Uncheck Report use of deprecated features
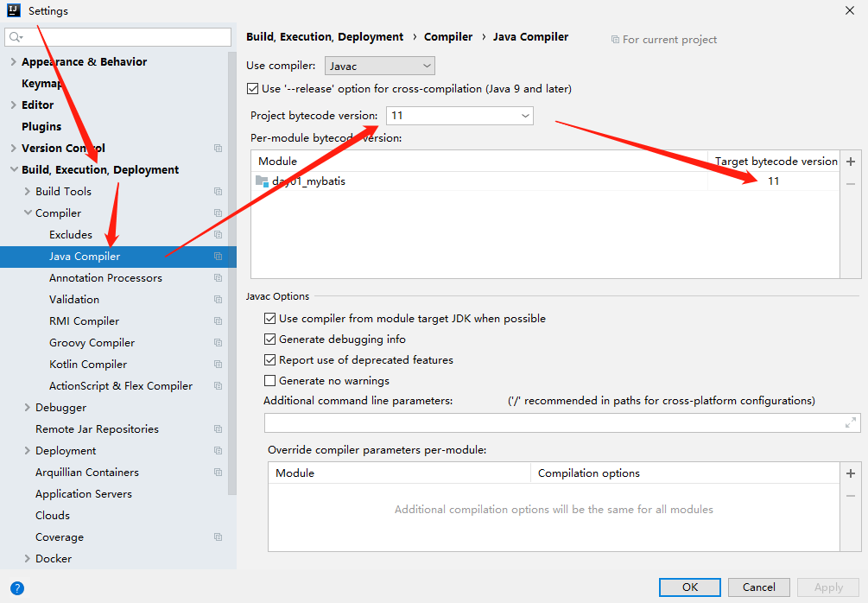This screenshot has height=603, width=868. 269,360
